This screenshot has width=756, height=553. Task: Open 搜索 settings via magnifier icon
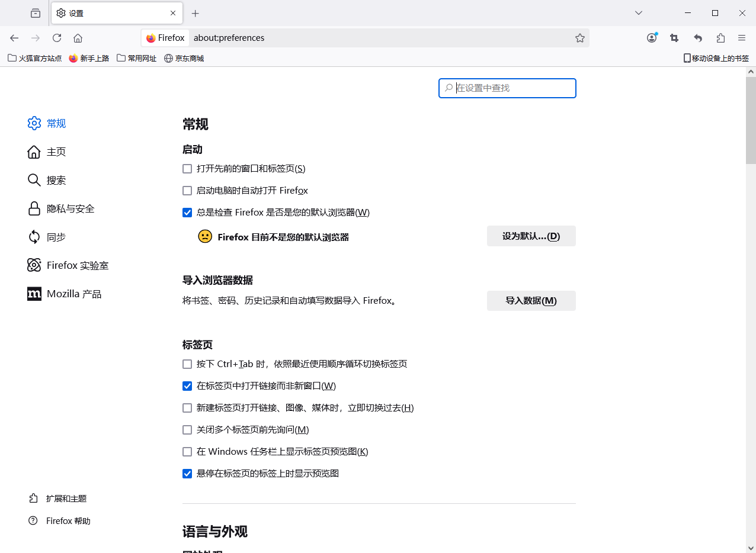pos(34,180)
